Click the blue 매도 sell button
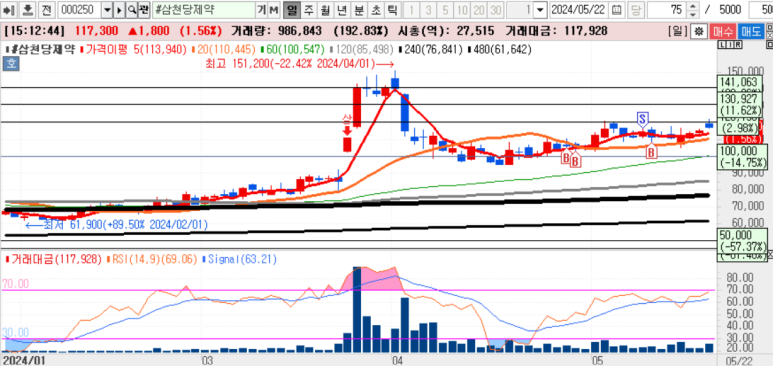Viewport: 773px width, 366px height. [750, 31]
